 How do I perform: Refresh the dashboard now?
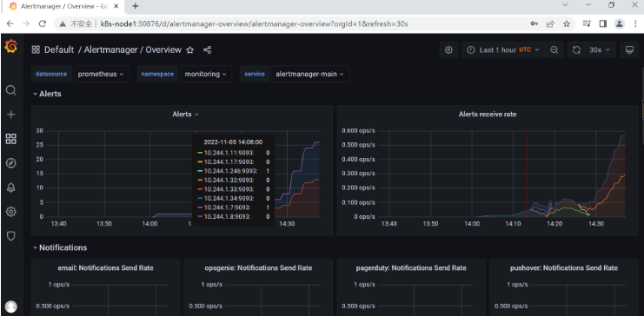[x=576, y=50]
